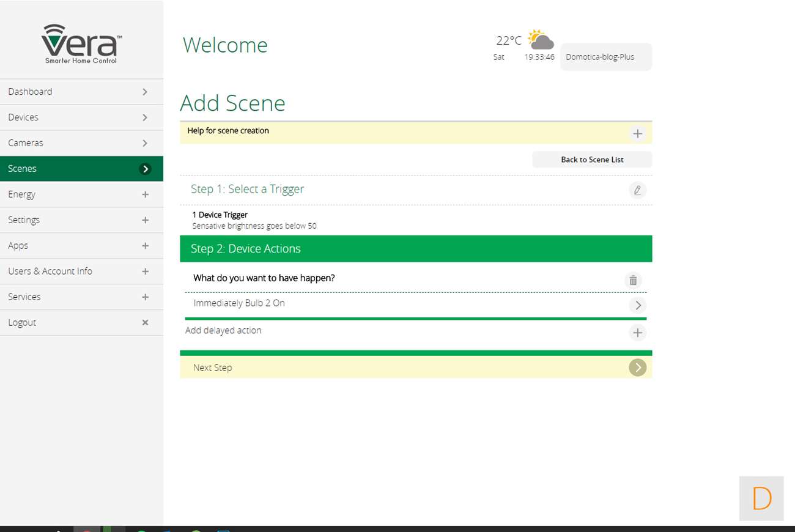This screenshot has height=532, width=795.
Task: Expand the Energy menu section
Action: click(145, 194)
